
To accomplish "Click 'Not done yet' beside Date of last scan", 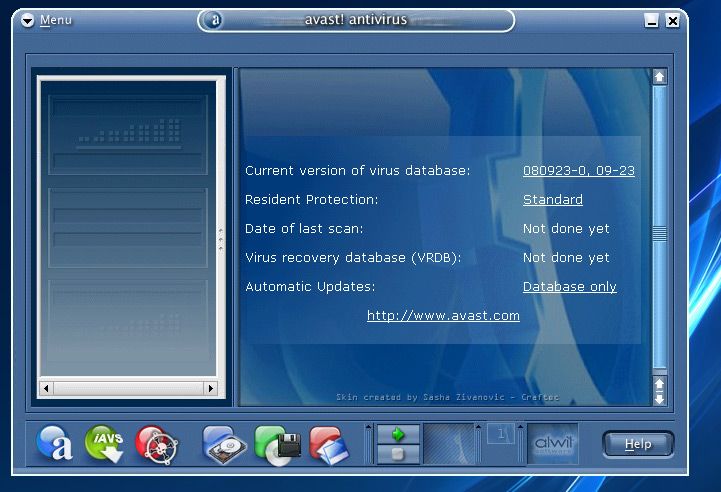I will (566, 229).
